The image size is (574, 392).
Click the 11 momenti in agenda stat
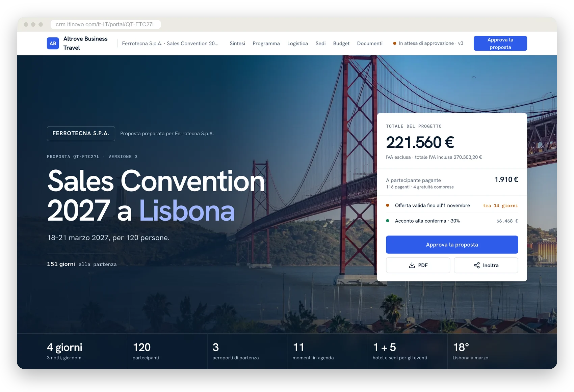click(x=313, y=351)
